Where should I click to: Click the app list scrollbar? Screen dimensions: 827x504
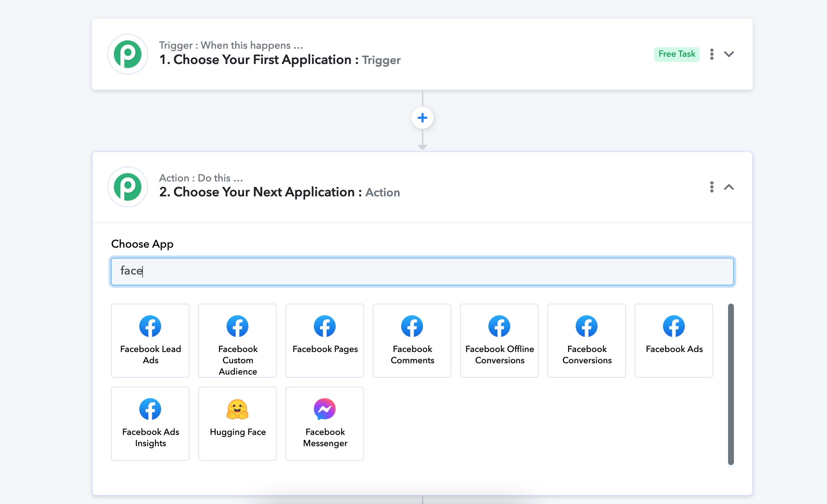click(x=731, y=384)
